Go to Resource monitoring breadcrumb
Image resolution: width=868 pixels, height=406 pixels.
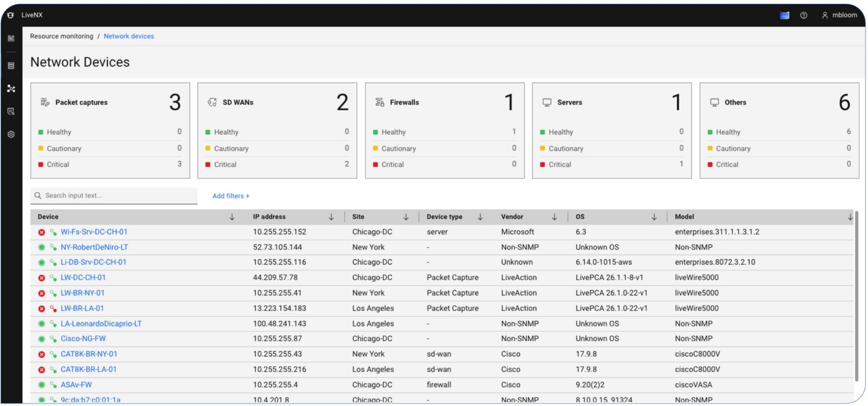tap(61, 36)
